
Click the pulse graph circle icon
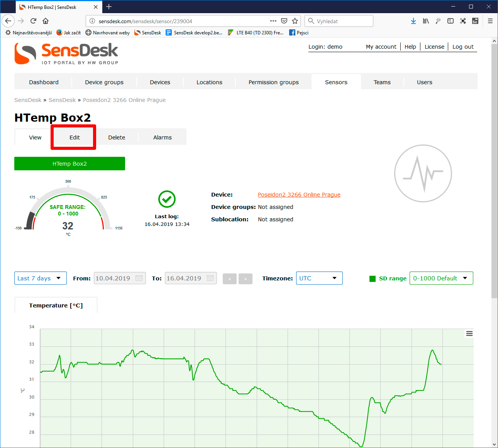[x=423, y=173]
